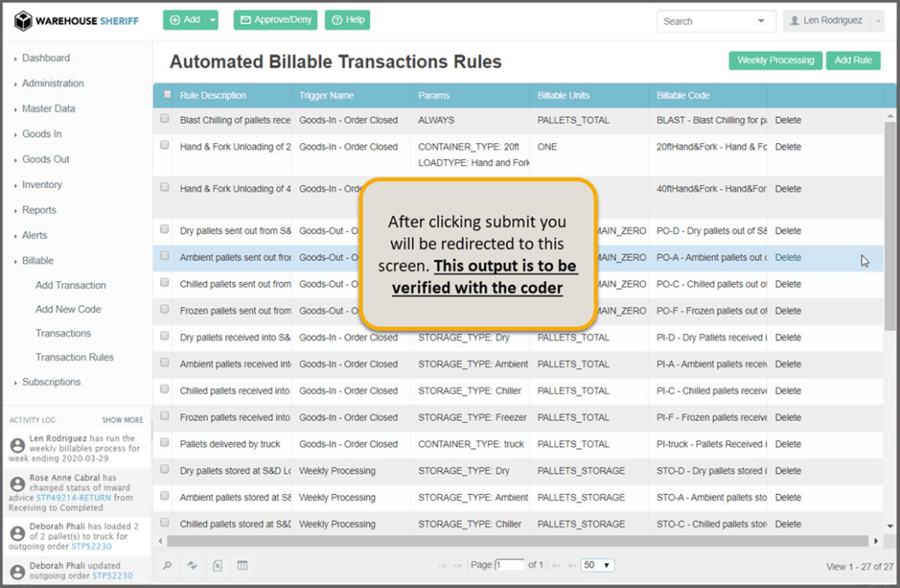900x588 pixels.
Task: Open the Add button dropdown arrow
Action: tap(213, 19)
